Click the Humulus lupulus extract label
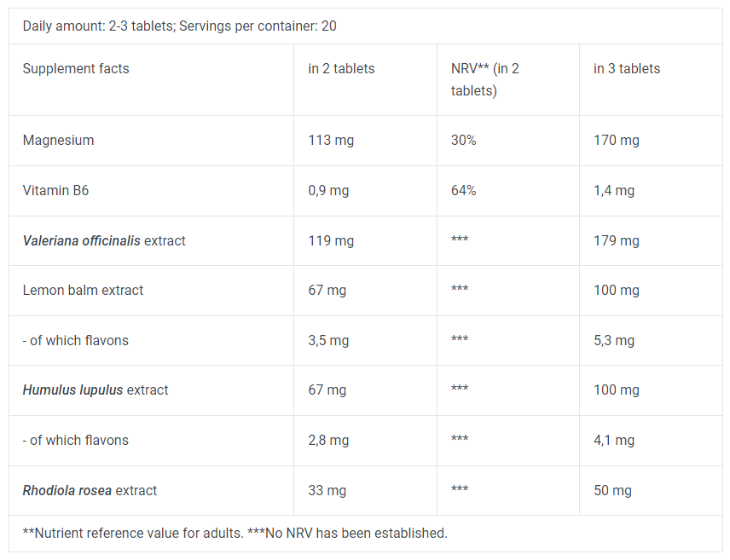Screen dimensions: 730x560 (x=96, y=390)
